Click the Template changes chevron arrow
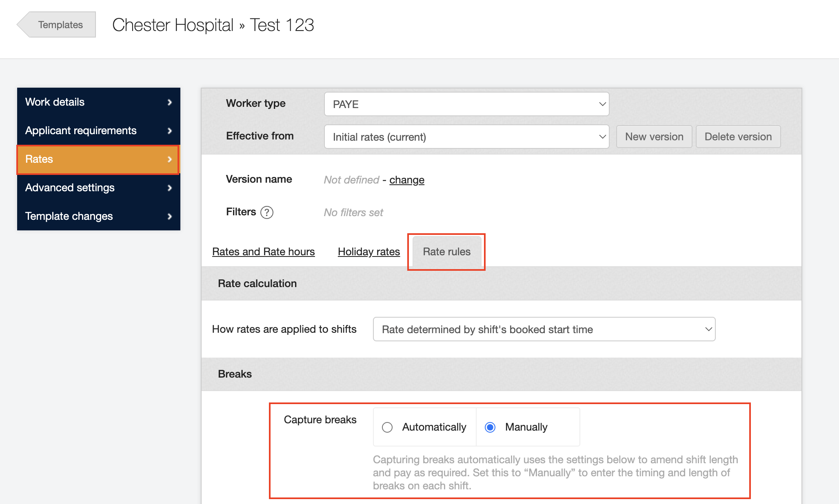 [170, 217]
